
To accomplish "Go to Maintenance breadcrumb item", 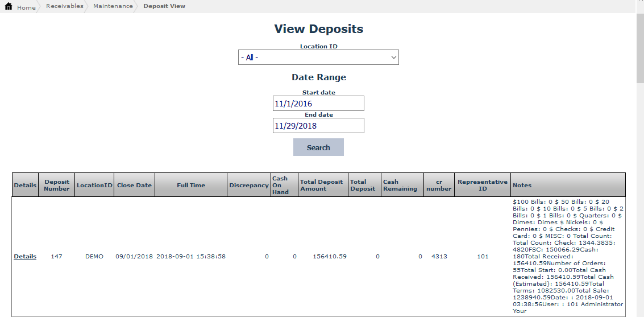I will click(113, 6).
